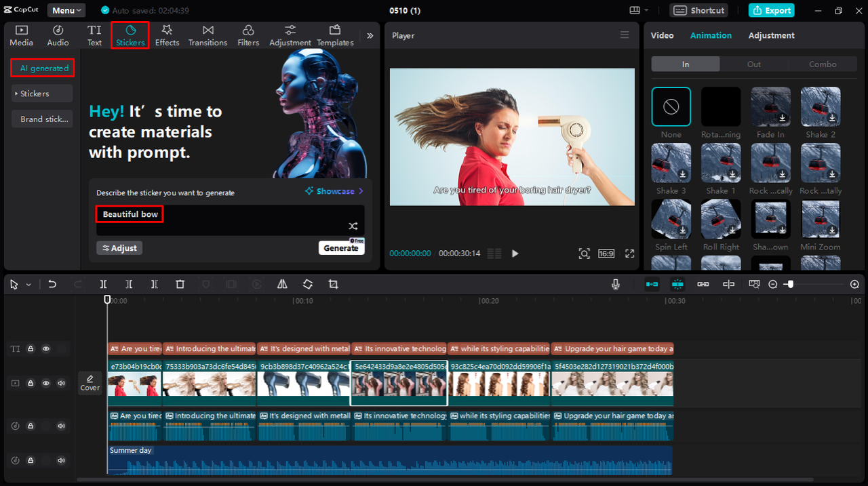
Task: Hide the text track using eye icon
Action: [46, 349]
